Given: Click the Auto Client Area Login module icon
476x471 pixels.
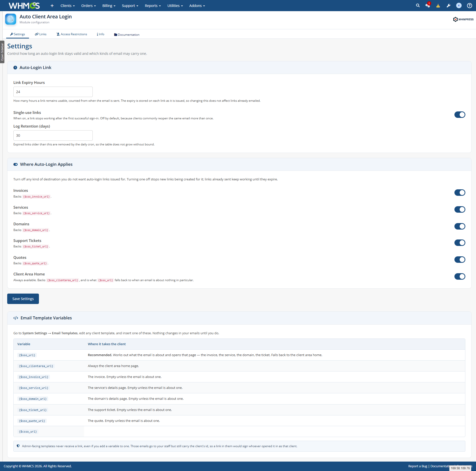Looking at the screenshot, I should (11, 19).
